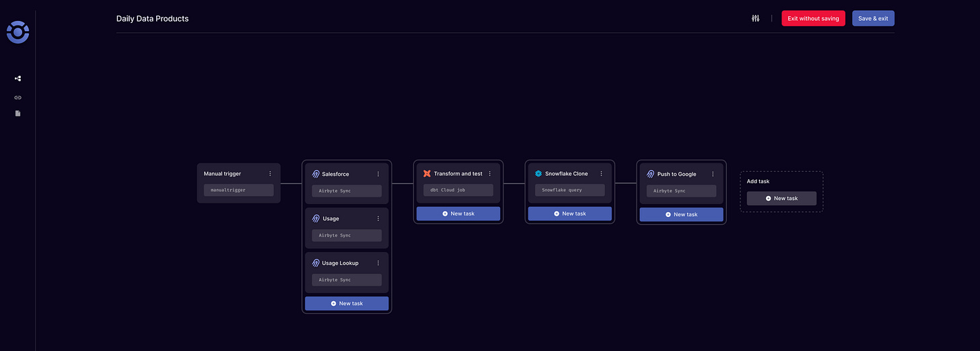Image resolution: width=980 pixels, height=351 pixels.
Task: Open the pipelines view sidebar icon
Action: pyautogui.click(x=18, y=78)
